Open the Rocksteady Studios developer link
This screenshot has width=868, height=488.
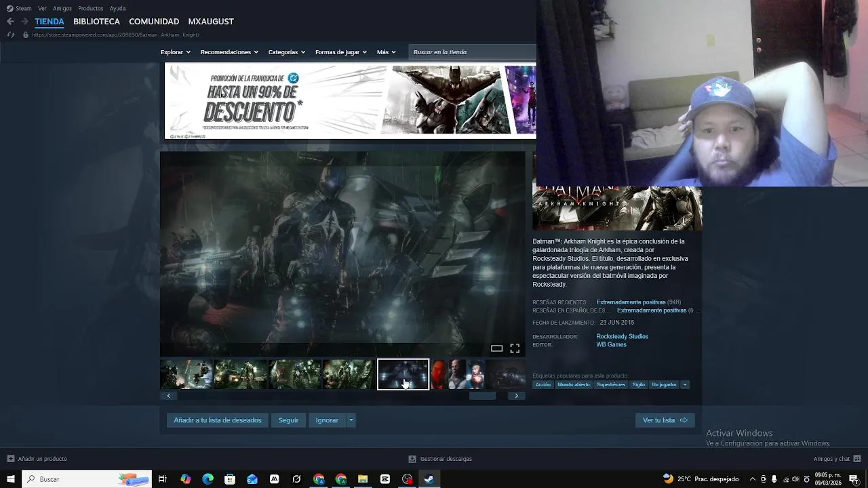[x=623, y=337]
